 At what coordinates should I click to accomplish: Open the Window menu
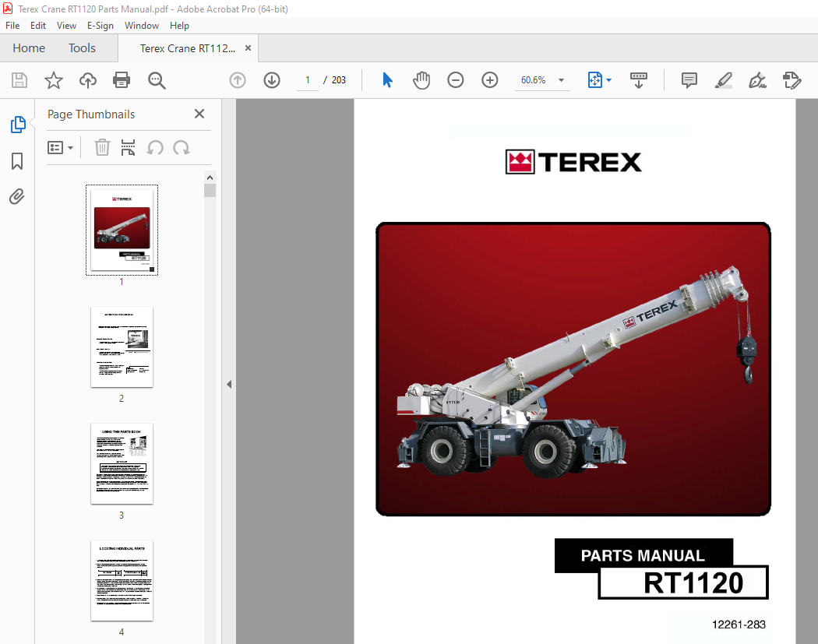pos(141,26)
